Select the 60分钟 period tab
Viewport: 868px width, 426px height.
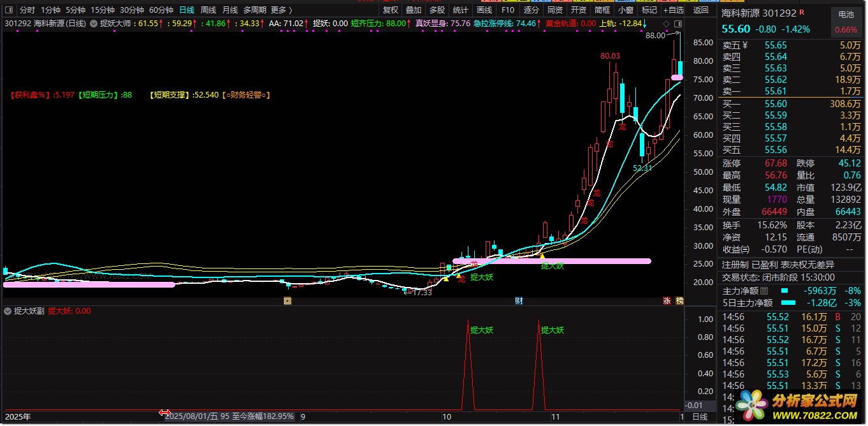tap(161, 10)
